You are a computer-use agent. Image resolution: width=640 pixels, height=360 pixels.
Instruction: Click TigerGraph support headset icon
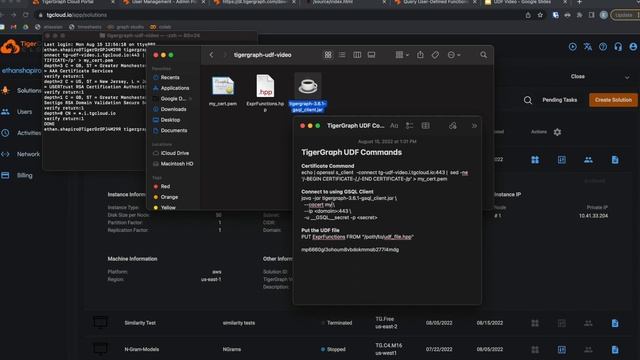coord(618,47)
